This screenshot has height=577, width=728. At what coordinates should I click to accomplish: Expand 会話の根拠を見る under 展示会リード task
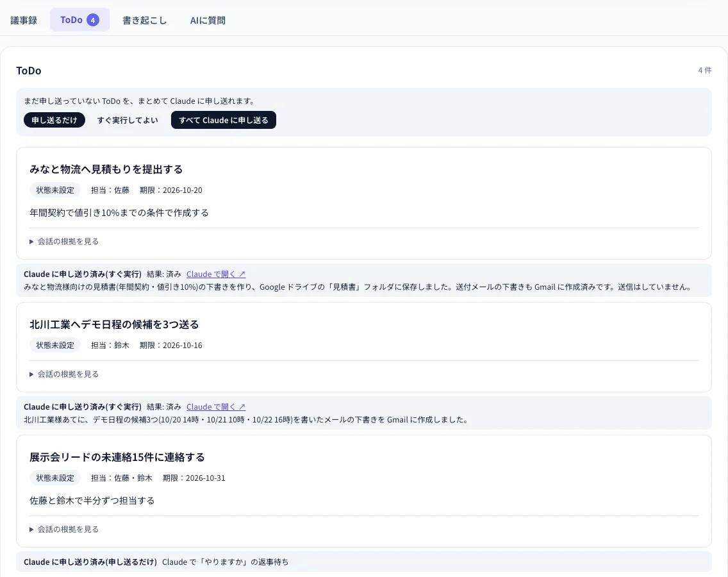point(64,529)
